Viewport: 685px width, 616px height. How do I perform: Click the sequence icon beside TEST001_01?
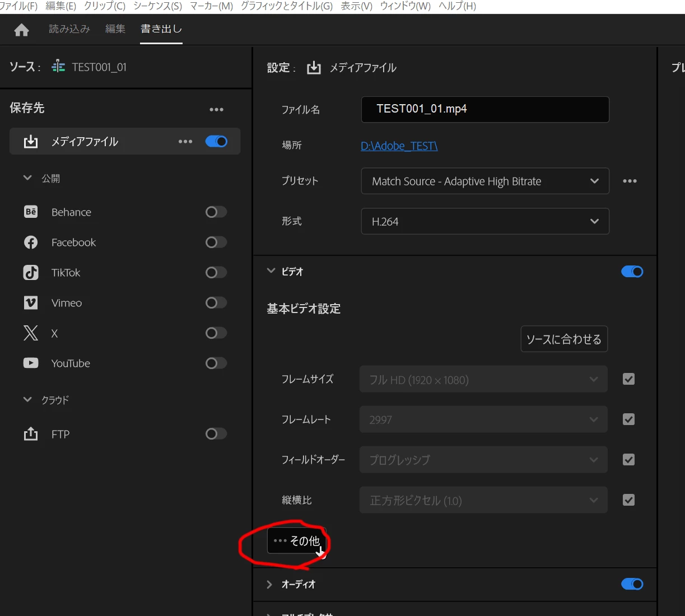coord(58,67)
